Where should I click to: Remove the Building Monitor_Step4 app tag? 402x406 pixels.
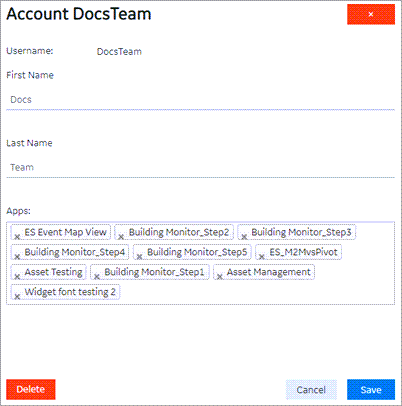17,256
